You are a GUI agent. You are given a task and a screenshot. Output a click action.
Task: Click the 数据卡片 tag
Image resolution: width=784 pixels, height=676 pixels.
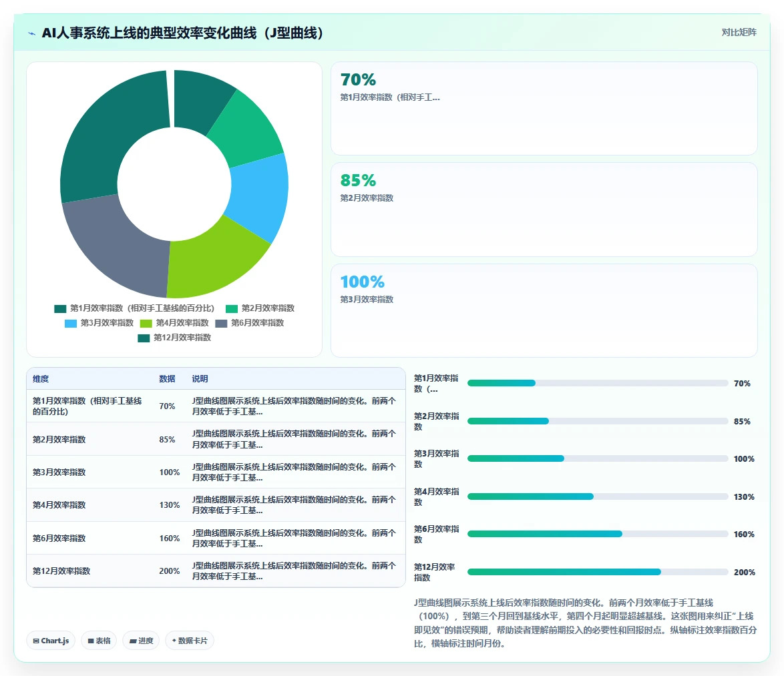(190, 641)
